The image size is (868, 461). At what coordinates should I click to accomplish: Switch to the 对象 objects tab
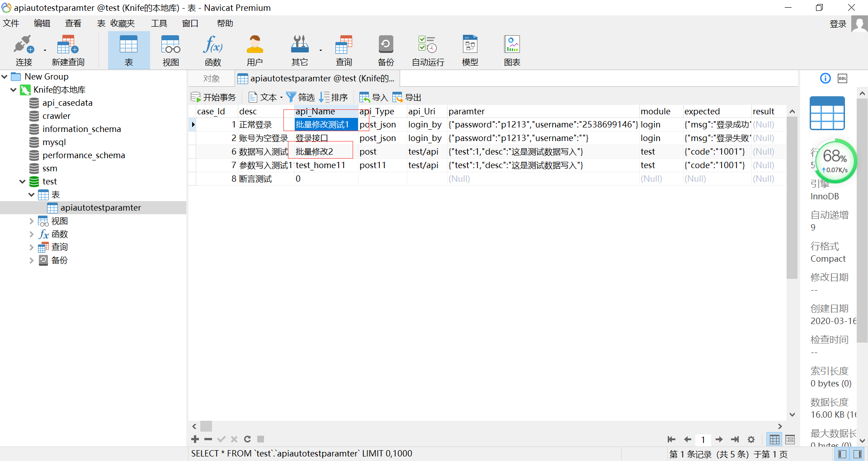pos(212,78)
